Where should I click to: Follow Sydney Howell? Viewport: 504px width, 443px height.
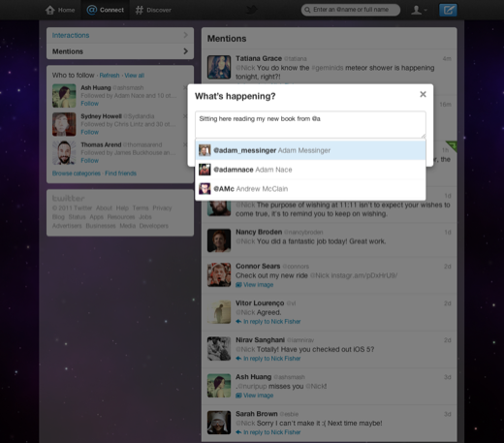pyautogui.click(x=89, y=132)
